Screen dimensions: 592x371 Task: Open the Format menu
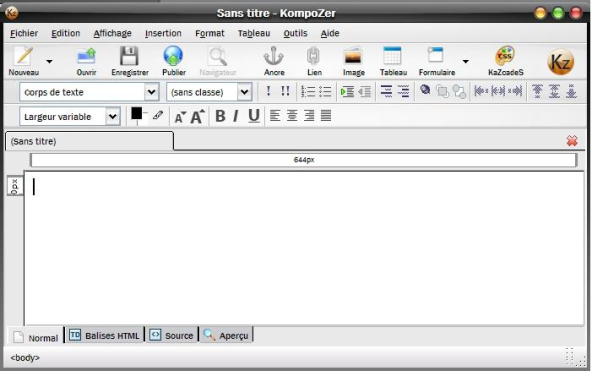(x=210, y=33)
